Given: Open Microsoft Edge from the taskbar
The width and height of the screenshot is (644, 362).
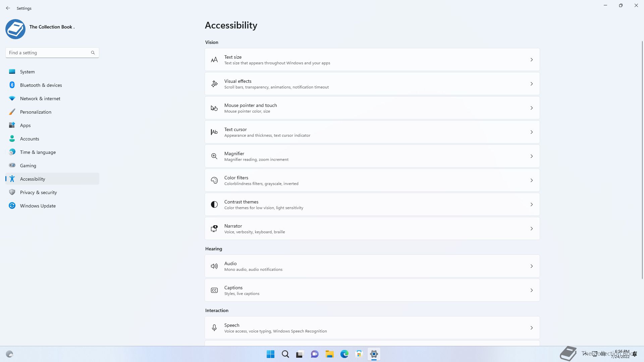Looking at the screenshot, I should pos(344,354).
